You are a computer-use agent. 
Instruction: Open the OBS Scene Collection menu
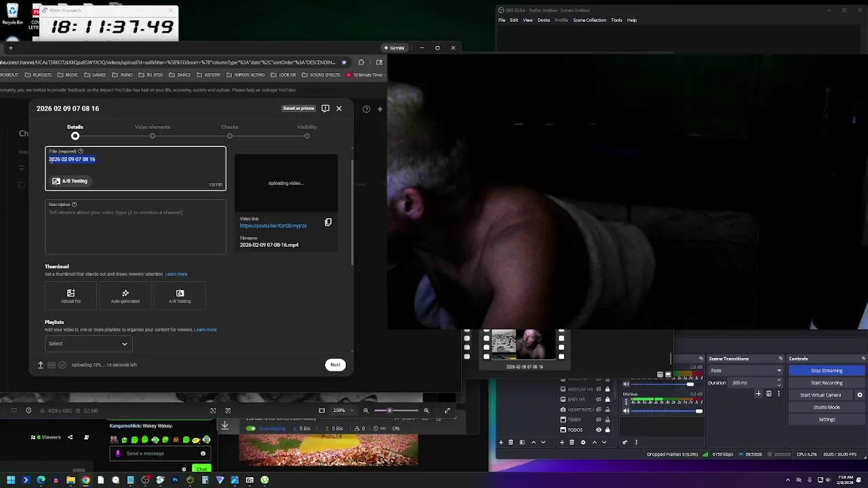(589, 20)
